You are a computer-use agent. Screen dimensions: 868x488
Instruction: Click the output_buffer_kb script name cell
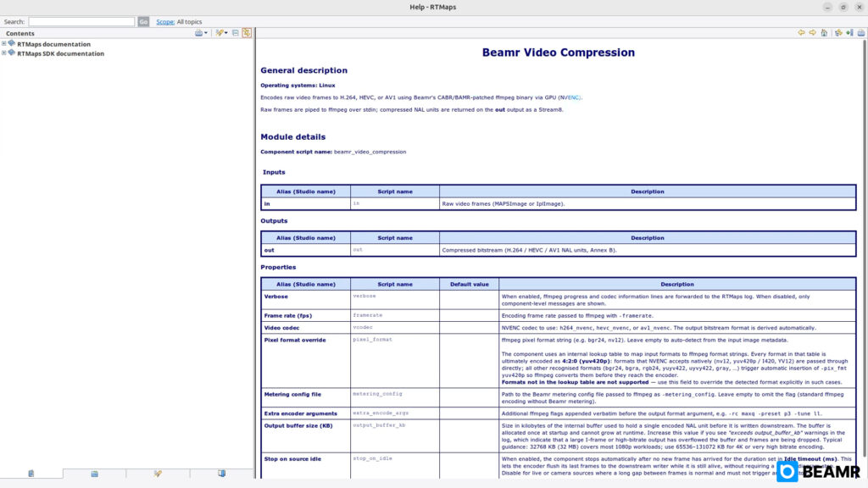click(395, 436)
